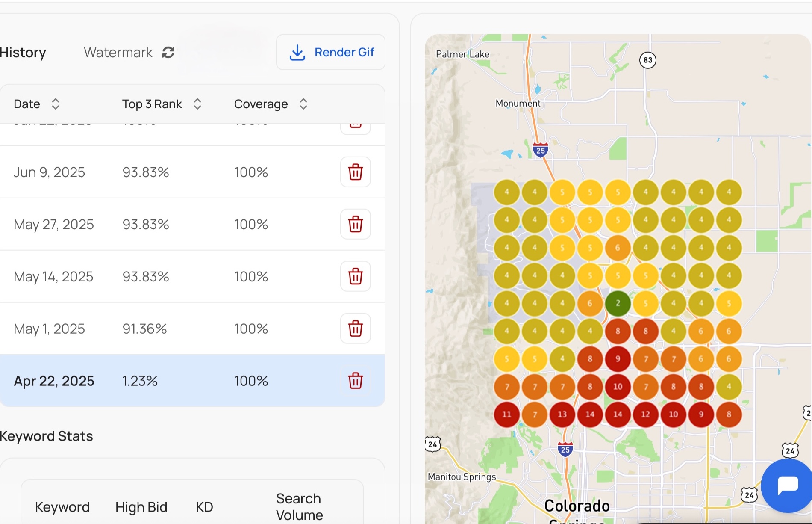Click the Watermark refresh icon
The width and height of the screenshot is (812, 524).
click(168, 52)
